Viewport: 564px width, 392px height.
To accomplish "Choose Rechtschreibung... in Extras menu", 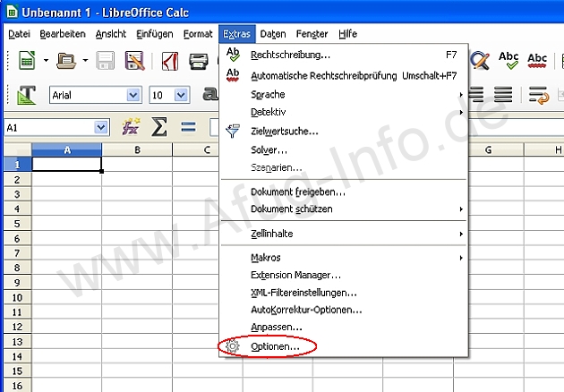I will pyautogui.click(x=344, y=55).
